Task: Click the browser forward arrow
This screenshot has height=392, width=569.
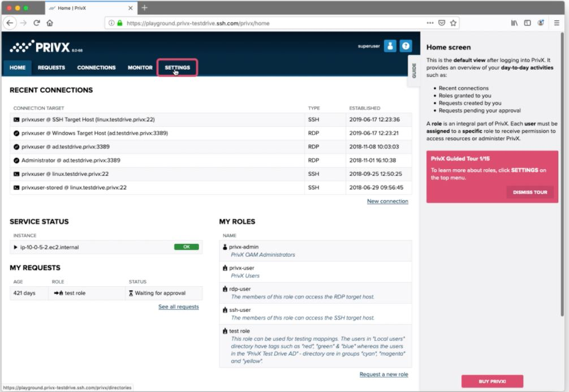Action: [24, 23]
